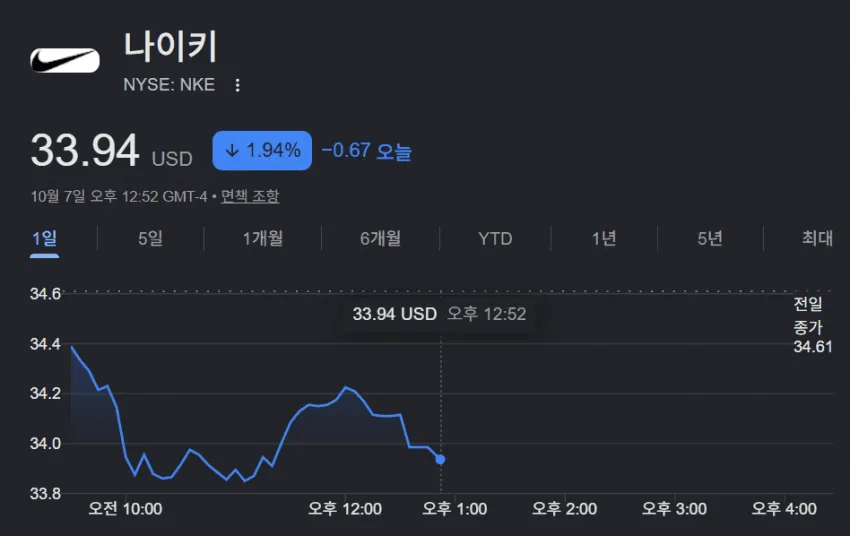Click the 오전 10:00 axis label
850x536 pixels.
[x=125, y=509]
